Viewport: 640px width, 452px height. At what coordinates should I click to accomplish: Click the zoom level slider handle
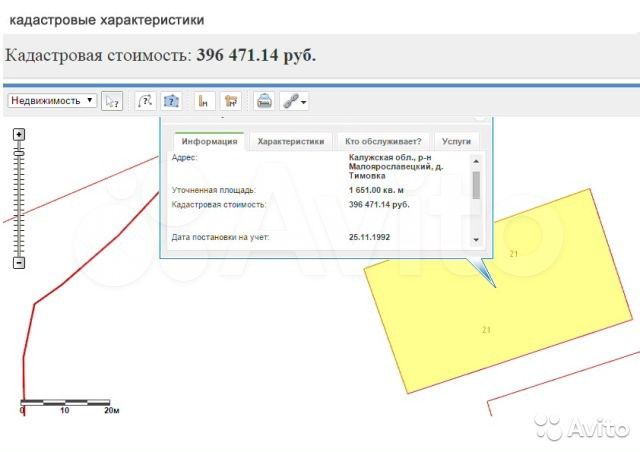pos(18,152)
